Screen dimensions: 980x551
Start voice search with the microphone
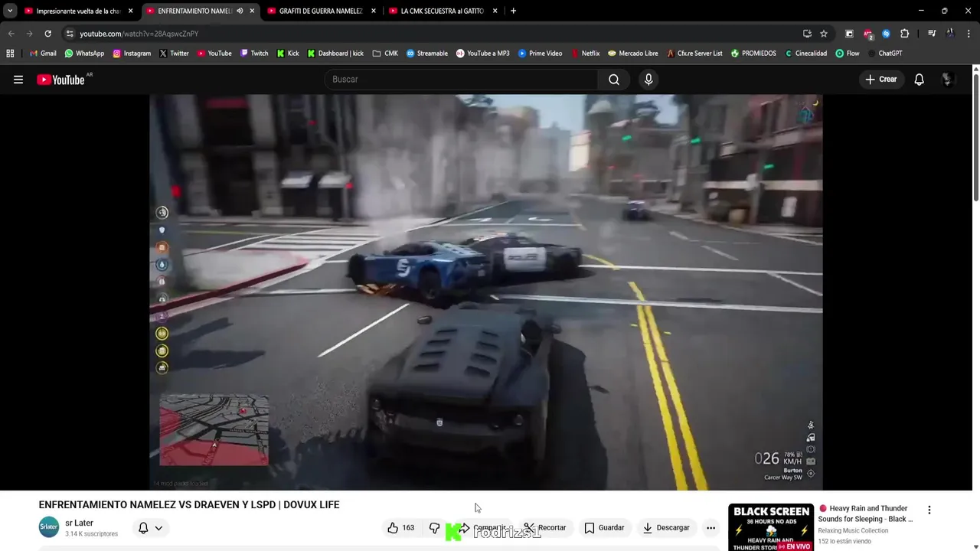click(x=648, y=80)
